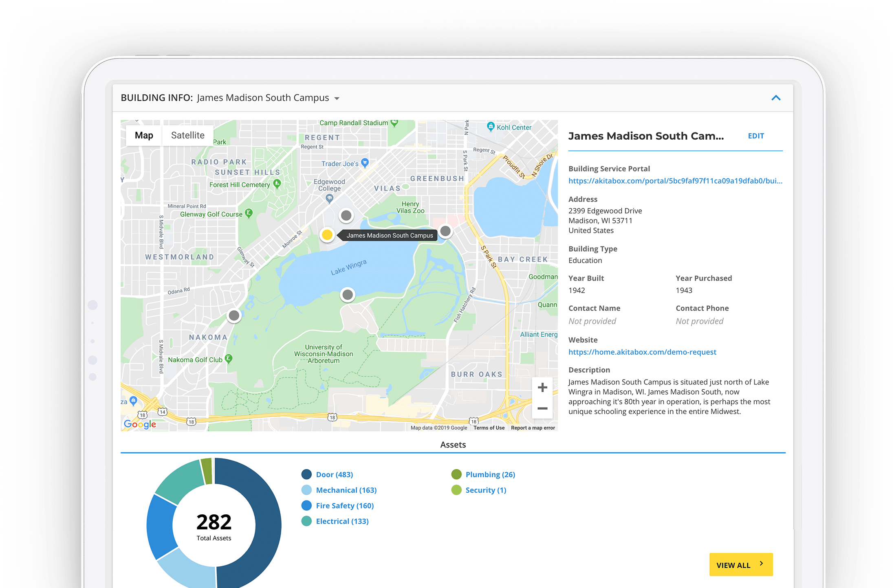Image resolution: width=894 pixels, height=588 pixels.
Task: Click the teal Electrical donut segment
Action: pos(180,482)
